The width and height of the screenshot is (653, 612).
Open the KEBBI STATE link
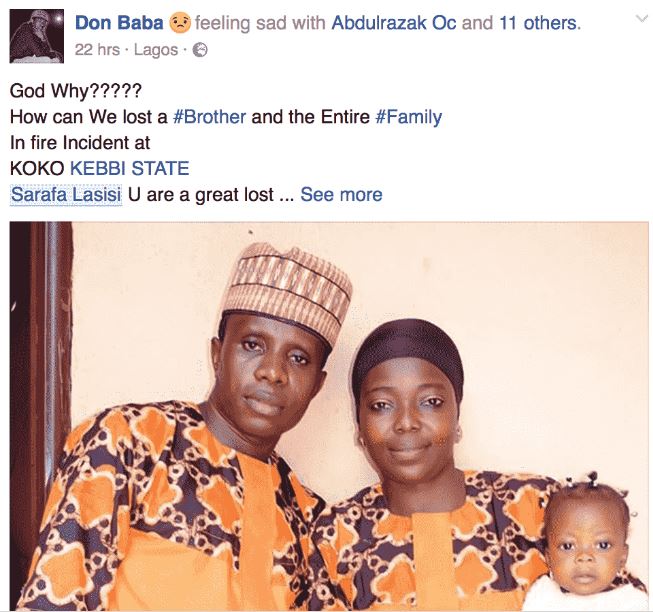pos(130,169)
